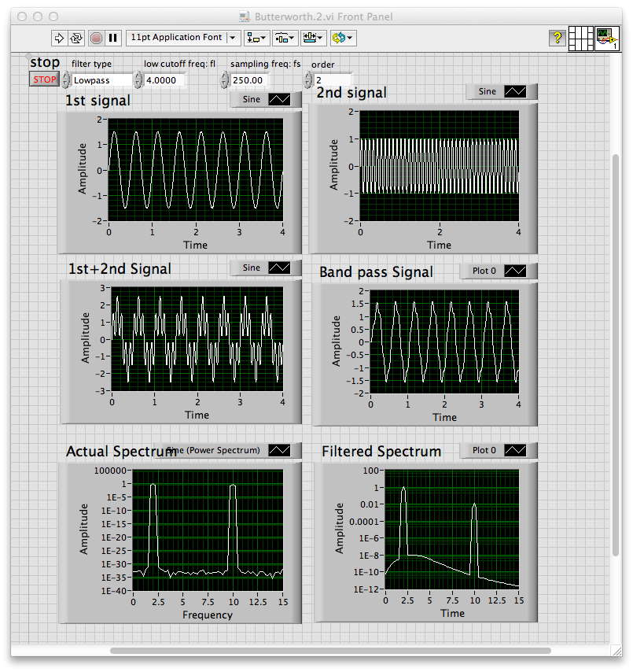Viewport: 633px width, 672px height.
Task: Click the low cutoff freq 4.0000 field
Action: tap(164, 80)
